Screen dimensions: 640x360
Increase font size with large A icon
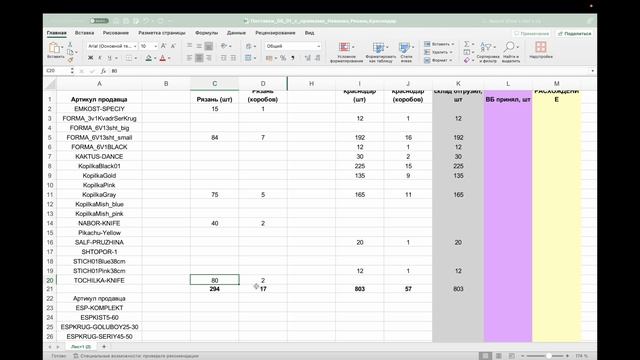click(x=163, y=46)
